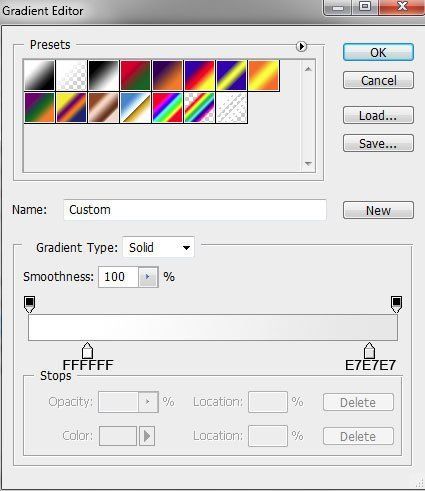Select the right opacity stop marker
425x491 pixels.
[396, 304]
